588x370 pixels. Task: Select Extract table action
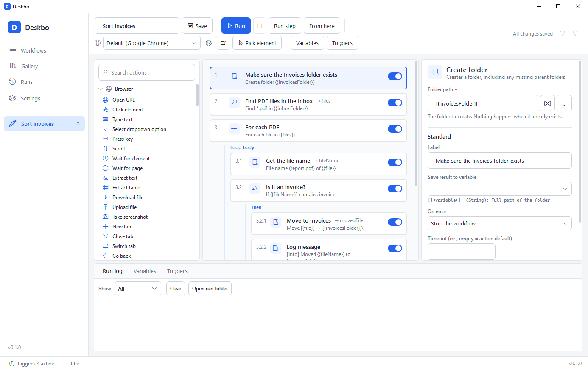click(x=126, y=188)
